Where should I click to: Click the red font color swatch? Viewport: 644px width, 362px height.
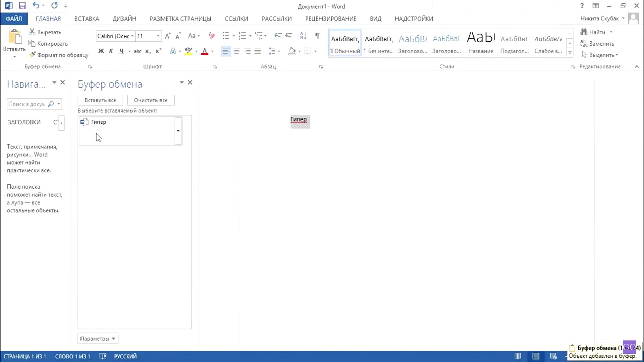204,51
